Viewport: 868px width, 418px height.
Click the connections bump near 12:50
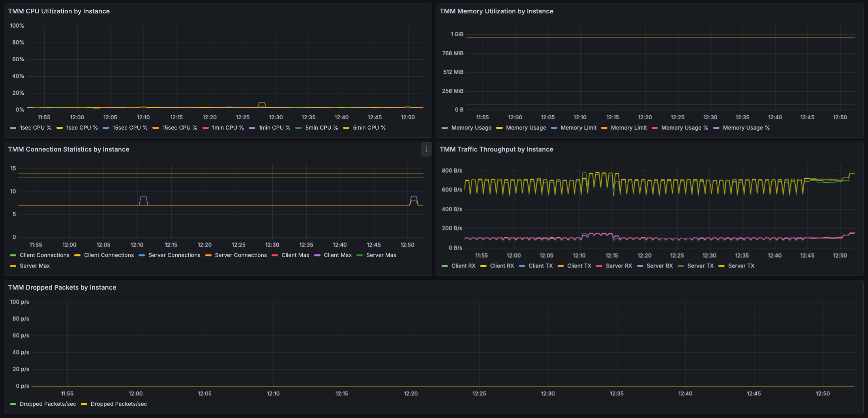point(414,200)
